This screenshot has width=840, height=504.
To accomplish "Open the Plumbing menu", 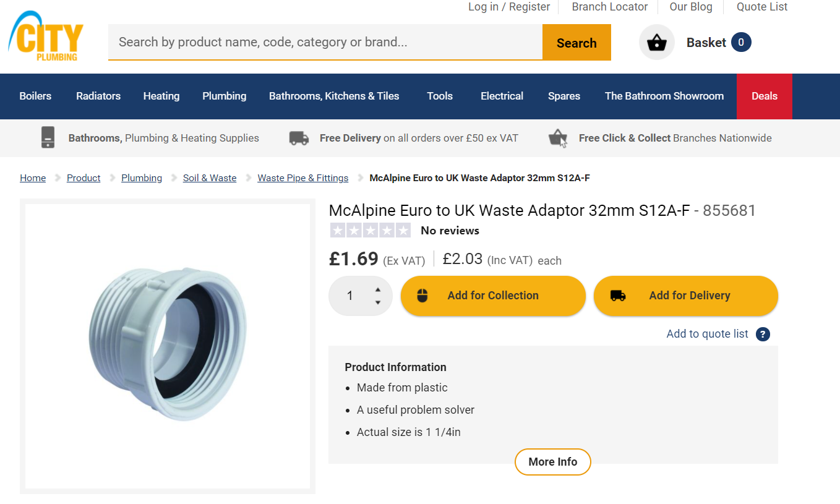I will coord(224,96).
